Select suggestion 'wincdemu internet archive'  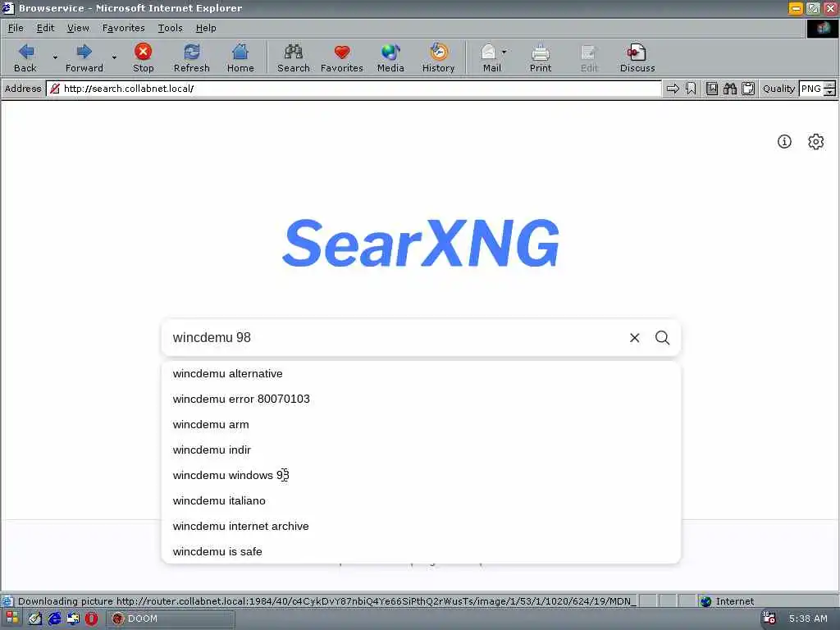(421, 526)
